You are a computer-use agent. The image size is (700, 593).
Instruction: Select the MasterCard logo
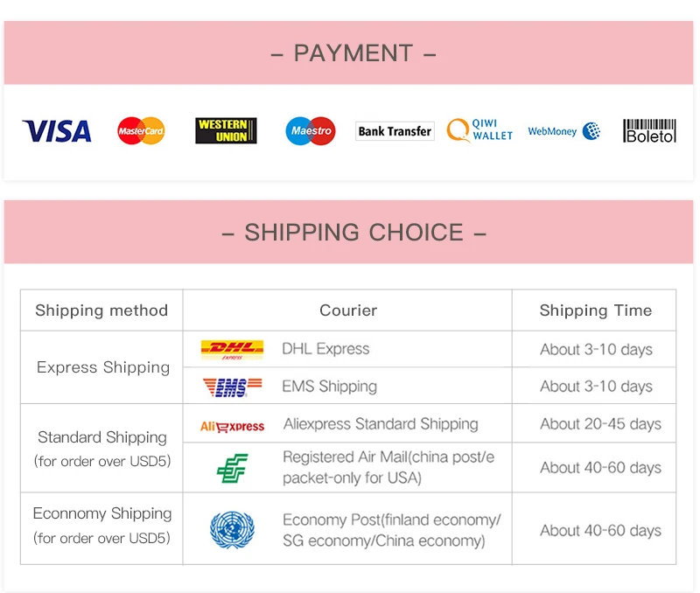click(x=141, y=130)
